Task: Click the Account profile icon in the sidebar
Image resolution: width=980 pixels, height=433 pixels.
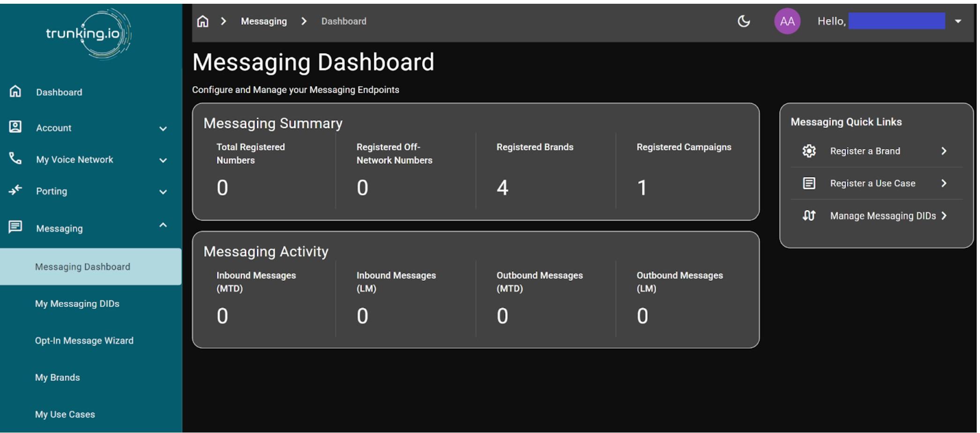Action: click(15, 127)
